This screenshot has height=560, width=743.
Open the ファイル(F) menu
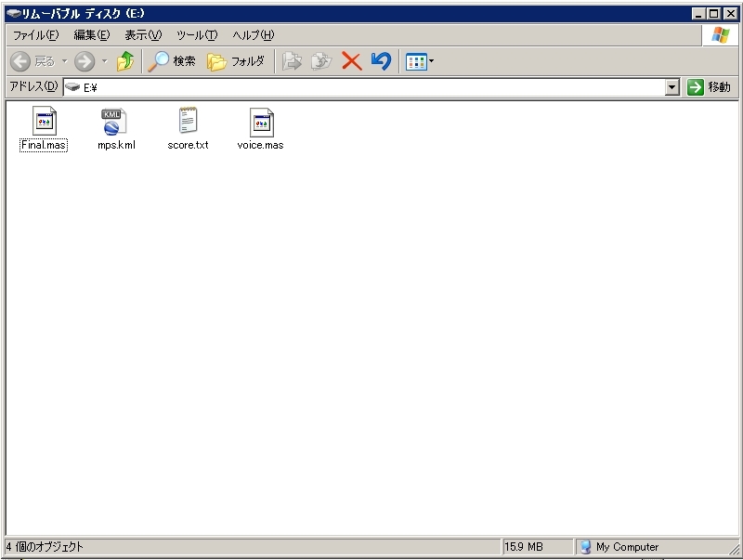pyautogui.click(x=35, y=35)
